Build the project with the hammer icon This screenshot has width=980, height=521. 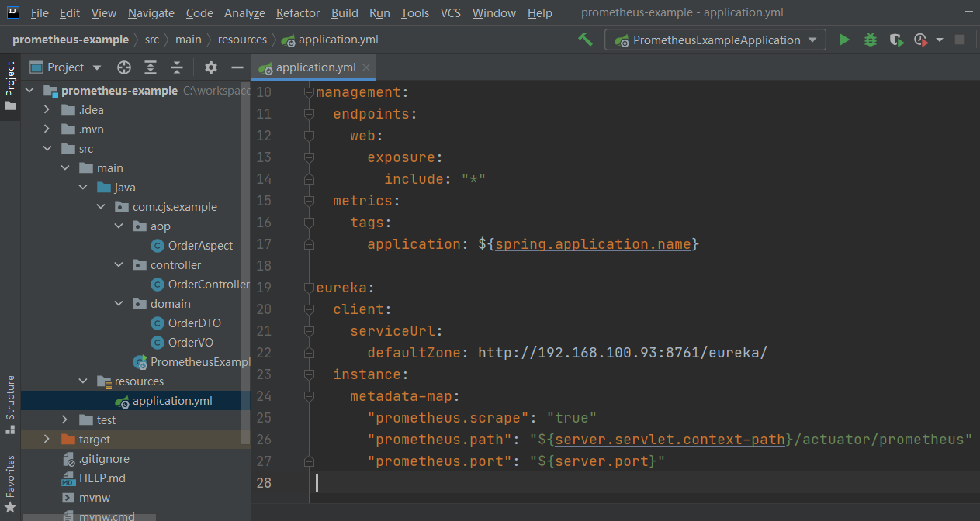(586, 40)
